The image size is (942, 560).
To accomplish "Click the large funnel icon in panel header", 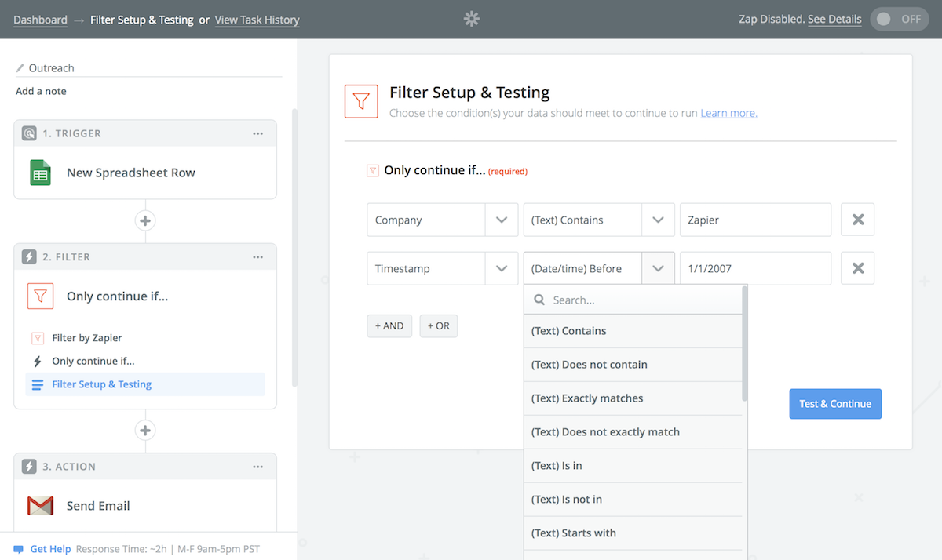I will [361, 101].
